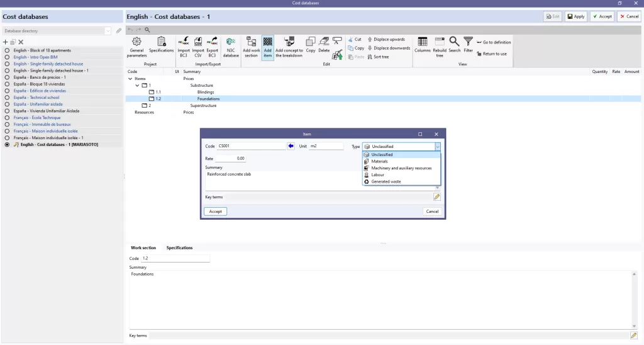Select Français - École Technique radio
The height and width of the screenshot is (345, 644).
pyautogui.click(x=7, y=118)
